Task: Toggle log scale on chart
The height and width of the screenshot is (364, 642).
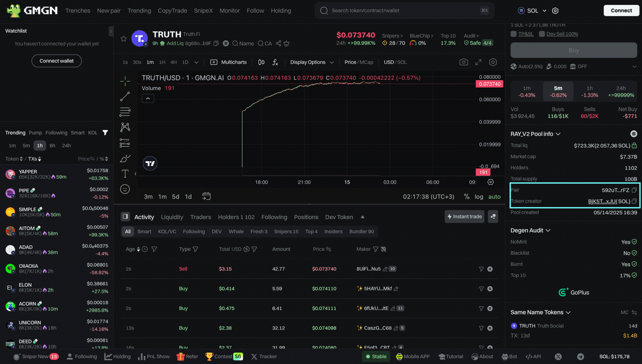Action: point(479,197)
